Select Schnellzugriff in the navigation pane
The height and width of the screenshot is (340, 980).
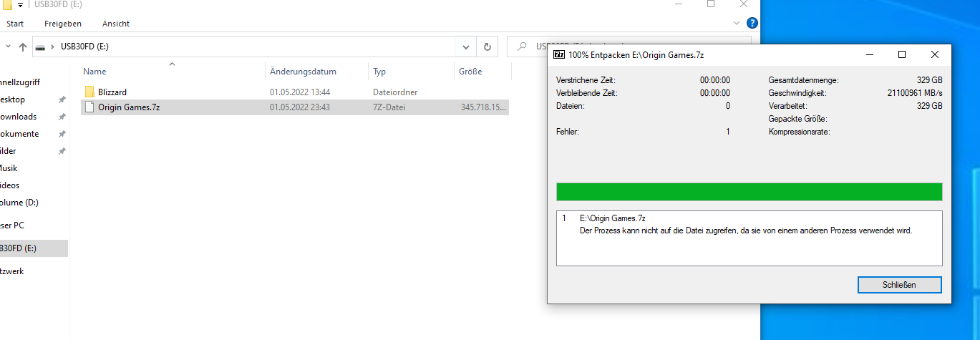tap(20, 82)
